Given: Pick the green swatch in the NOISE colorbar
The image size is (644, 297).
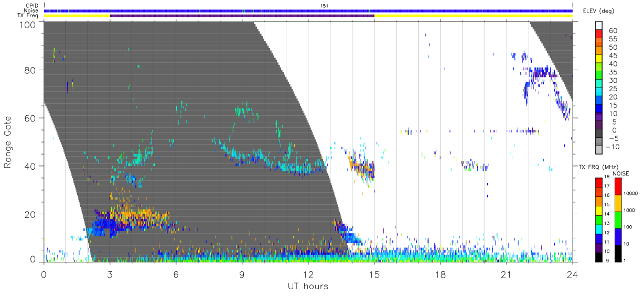Looking at the screenshot, I should (618, 219).
